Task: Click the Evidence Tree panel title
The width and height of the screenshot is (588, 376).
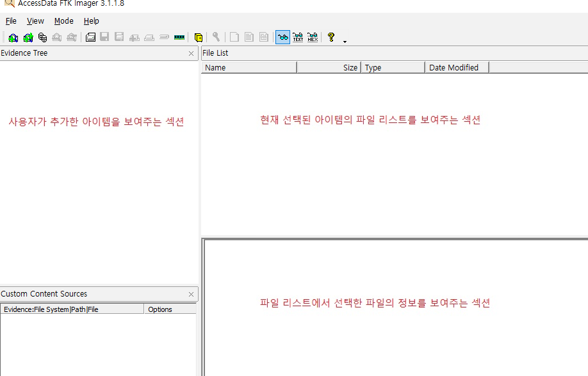Action: click(24, 53)
